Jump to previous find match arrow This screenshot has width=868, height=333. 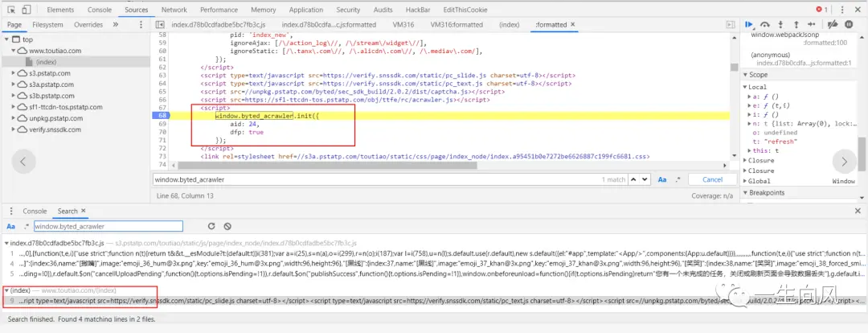click(633, 179)
